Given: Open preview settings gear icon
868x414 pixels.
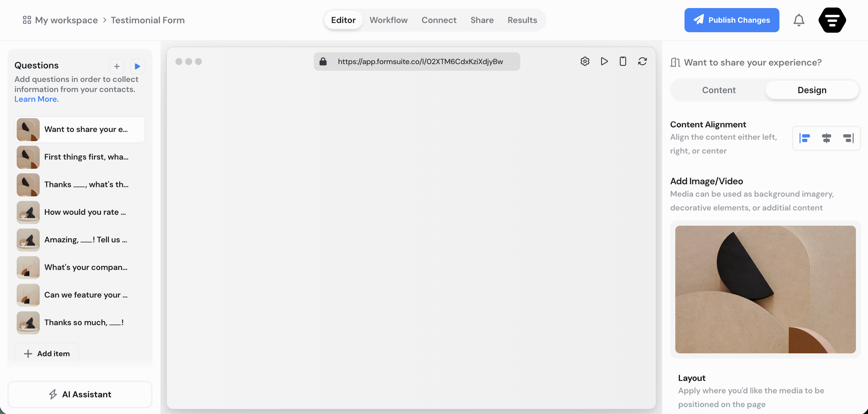Looking at the screenshot, I should coord(585,61).
